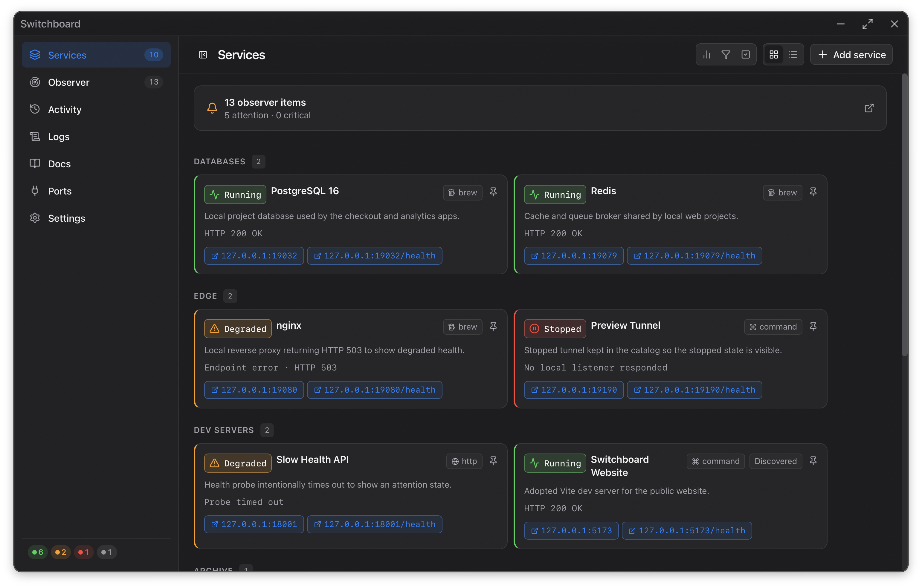
Task: Open observer items in external view
Action: (x=869, y=108)
